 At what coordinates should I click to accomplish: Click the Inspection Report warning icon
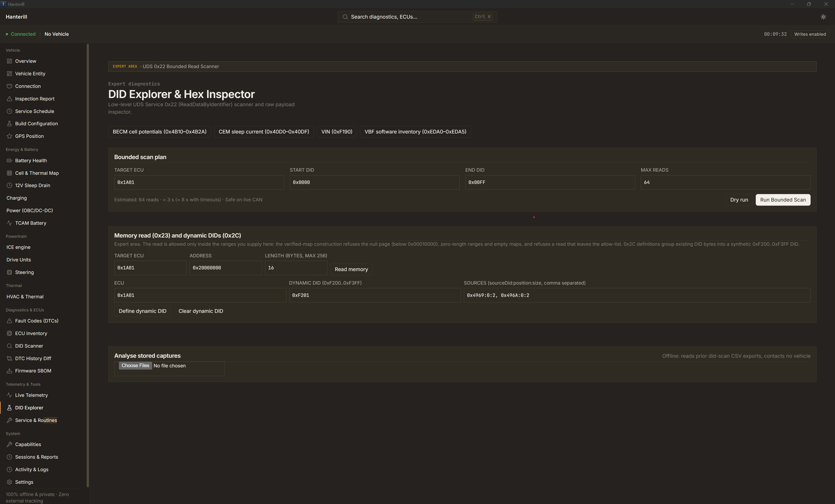pos(9,99)
